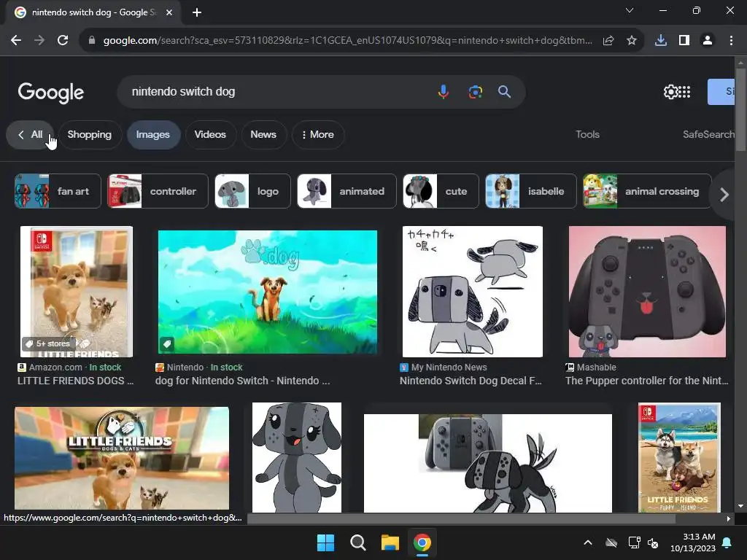
Task: Filter by the isabelle chip
Action: (x=531, y=191)
